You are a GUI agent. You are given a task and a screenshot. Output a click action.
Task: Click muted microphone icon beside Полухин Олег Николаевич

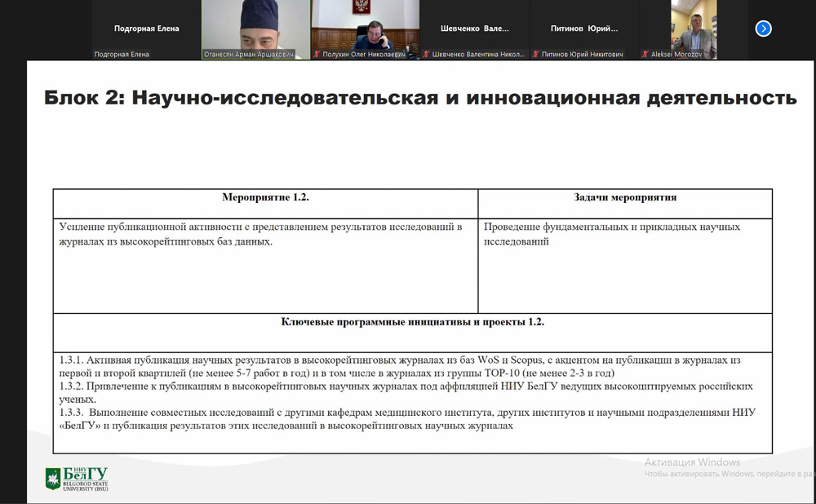317,55
